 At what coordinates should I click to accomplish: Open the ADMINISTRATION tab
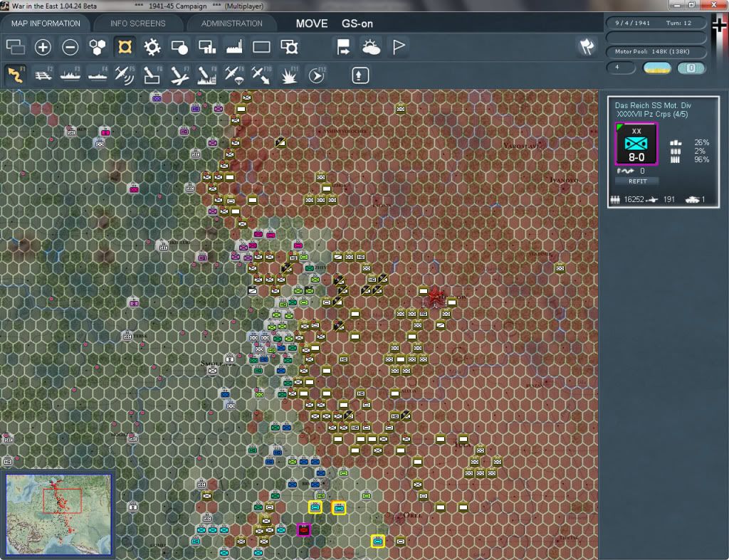(231, 23)
